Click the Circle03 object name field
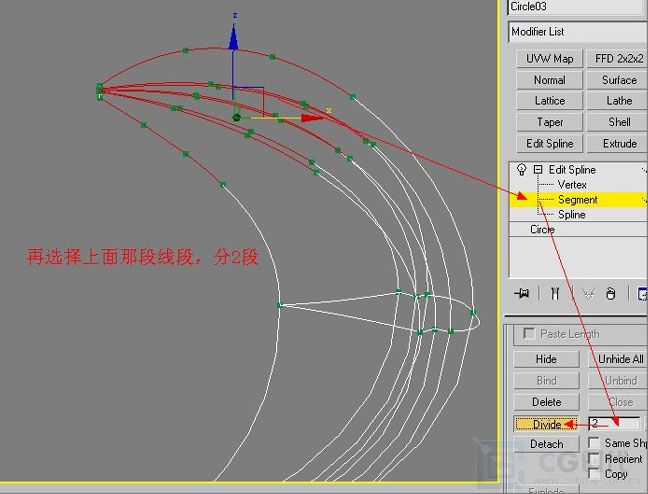648x494 pixels. point(578,7)
